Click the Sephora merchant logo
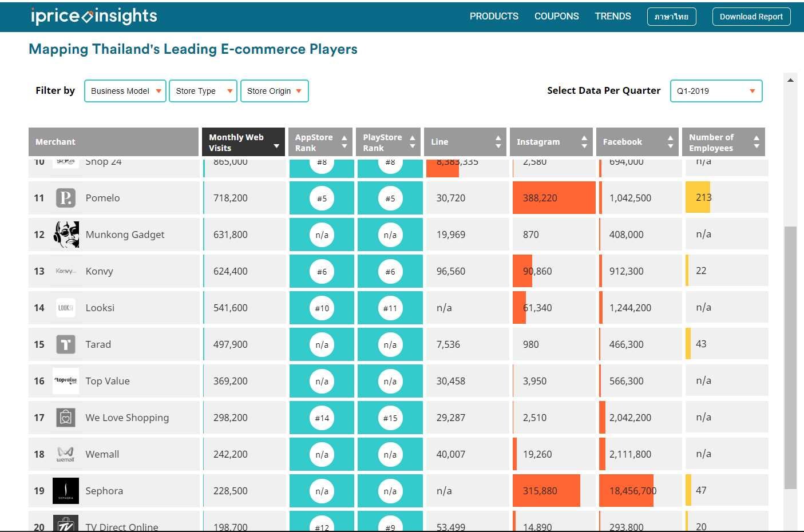 click(66, 491)
